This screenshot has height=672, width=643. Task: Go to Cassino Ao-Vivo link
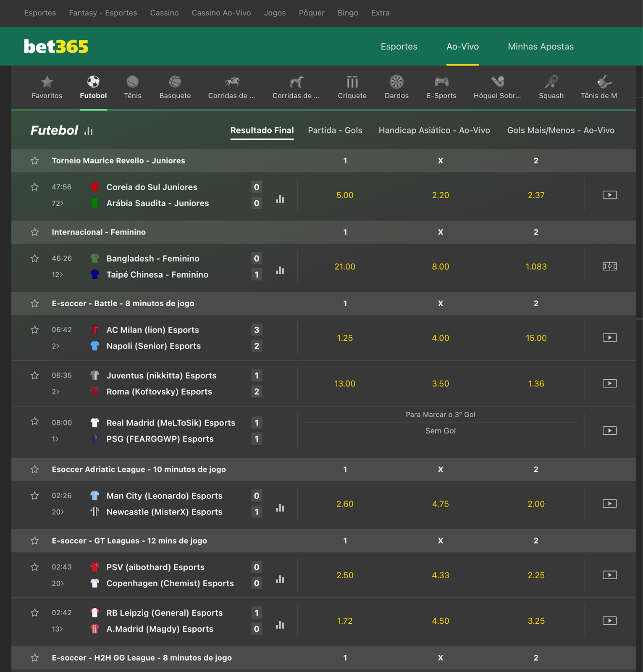[x=221, y=13]
